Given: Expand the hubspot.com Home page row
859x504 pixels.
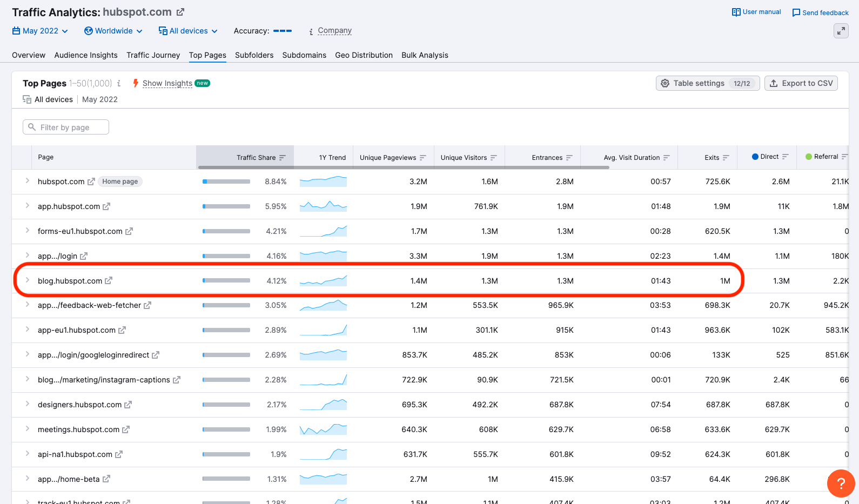Looking at the screenshot, I should click(x=28, y=181).
